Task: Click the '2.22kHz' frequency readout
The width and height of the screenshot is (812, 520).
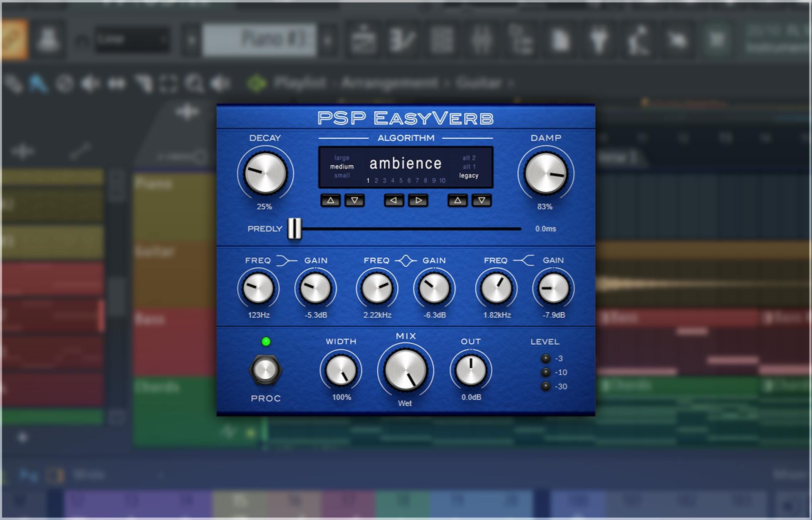Action: pyautogui.click(x=377, y=315)
